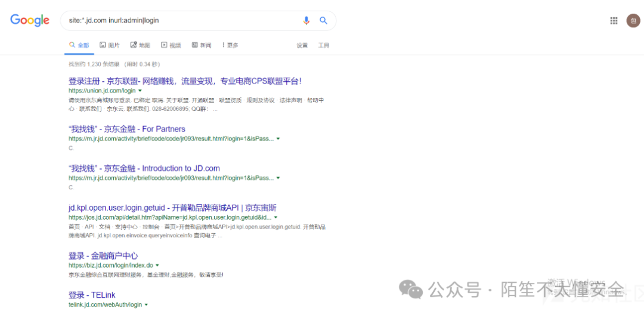Expand dropdown arrow beside biz.jd.com URL

coord(157,265)
